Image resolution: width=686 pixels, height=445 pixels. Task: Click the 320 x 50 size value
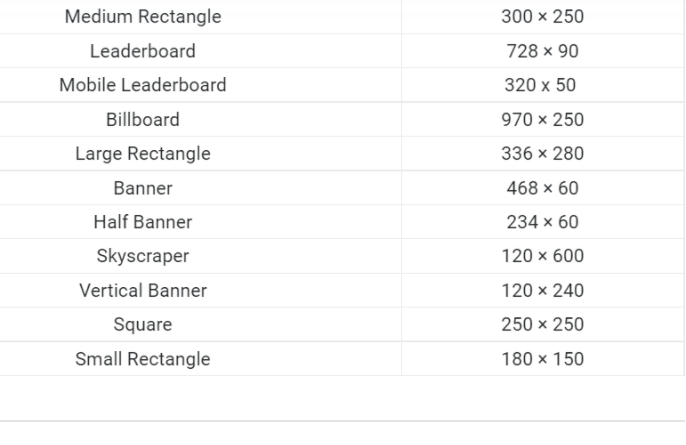[x=540, y=85]
